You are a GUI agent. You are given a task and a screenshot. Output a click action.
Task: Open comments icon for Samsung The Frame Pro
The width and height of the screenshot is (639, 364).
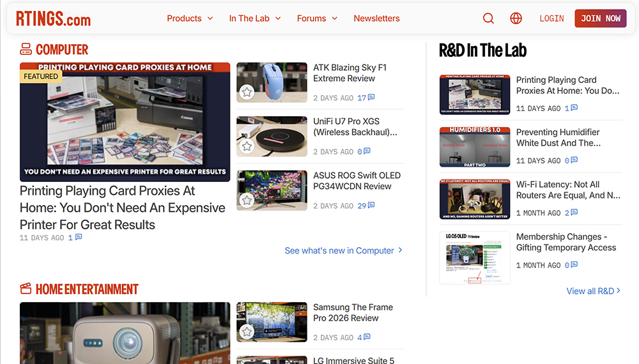pyautogui.click(x=367, y=337)
